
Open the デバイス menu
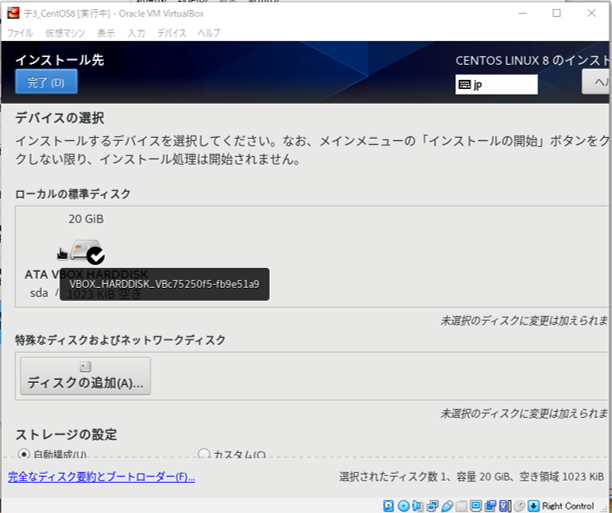[x=172, y=33]
